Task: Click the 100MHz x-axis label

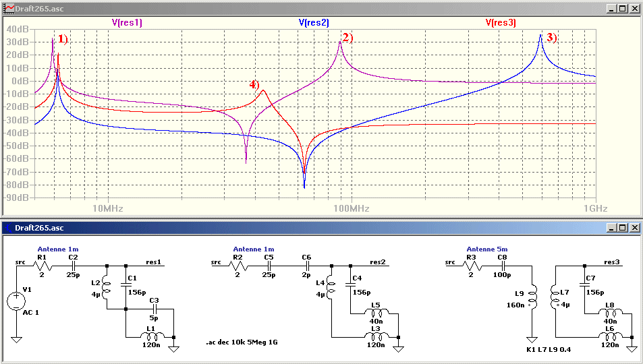Action: (x=352, y=208)
